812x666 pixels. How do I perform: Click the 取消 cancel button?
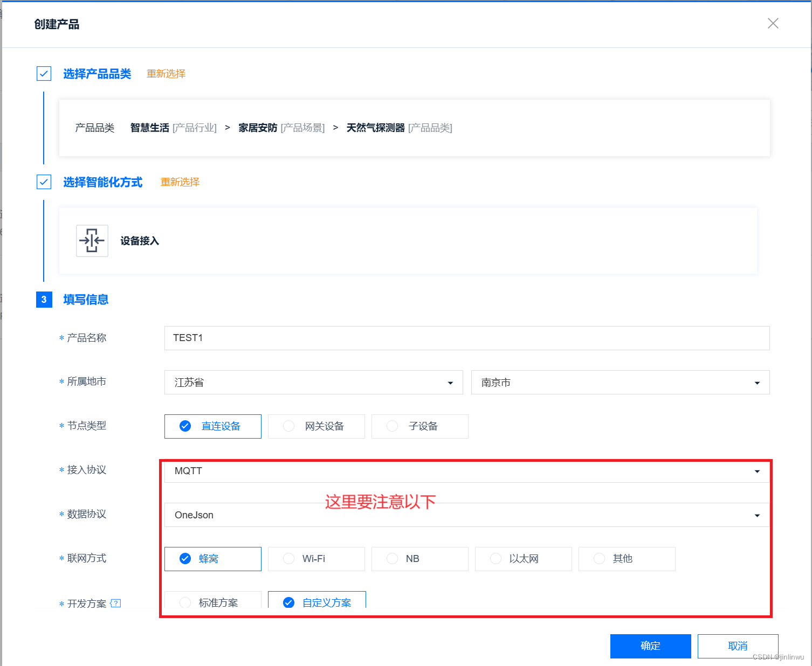click(738, 646)
